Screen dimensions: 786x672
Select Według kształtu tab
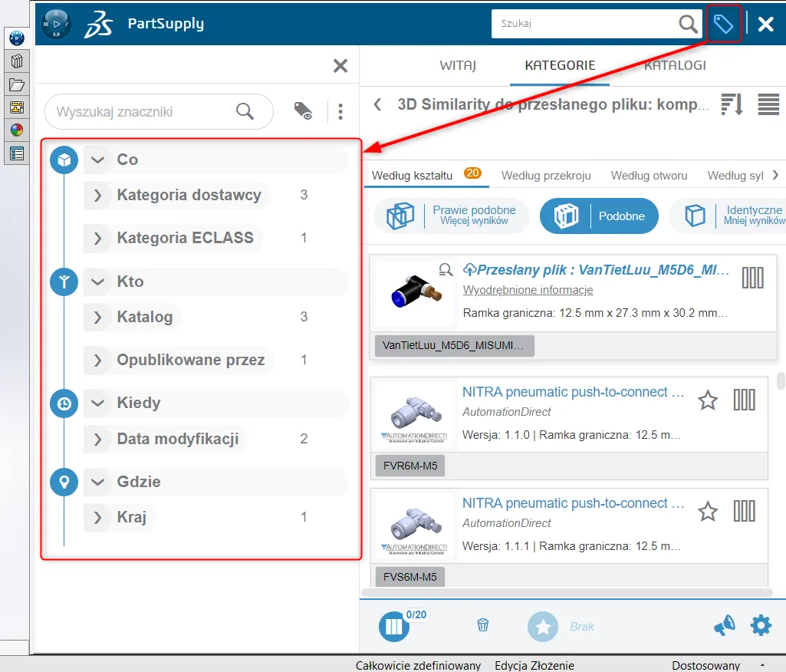click(x=412, y=176)
